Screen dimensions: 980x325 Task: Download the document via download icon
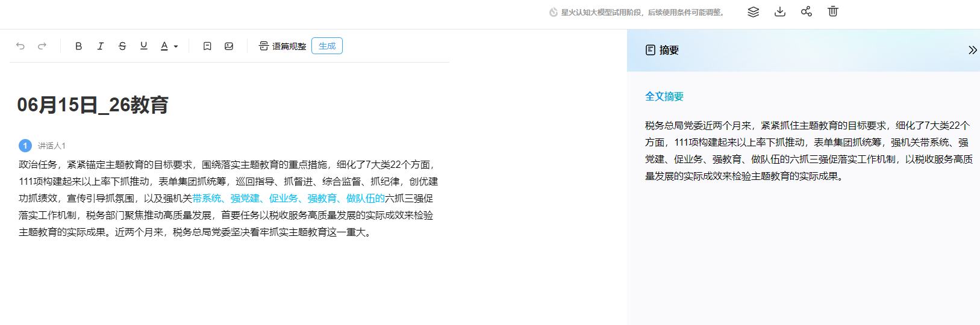point(780,12)
